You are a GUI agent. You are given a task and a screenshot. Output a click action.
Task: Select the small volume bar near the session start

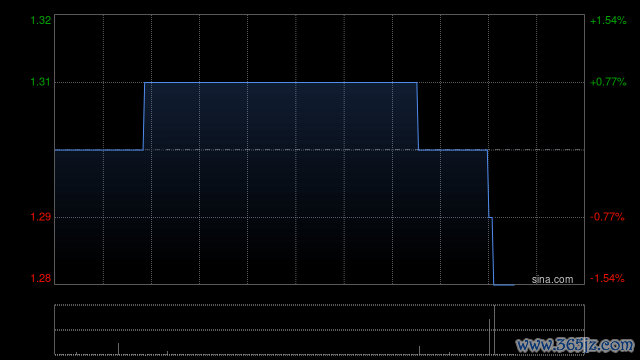click(118, 349)
